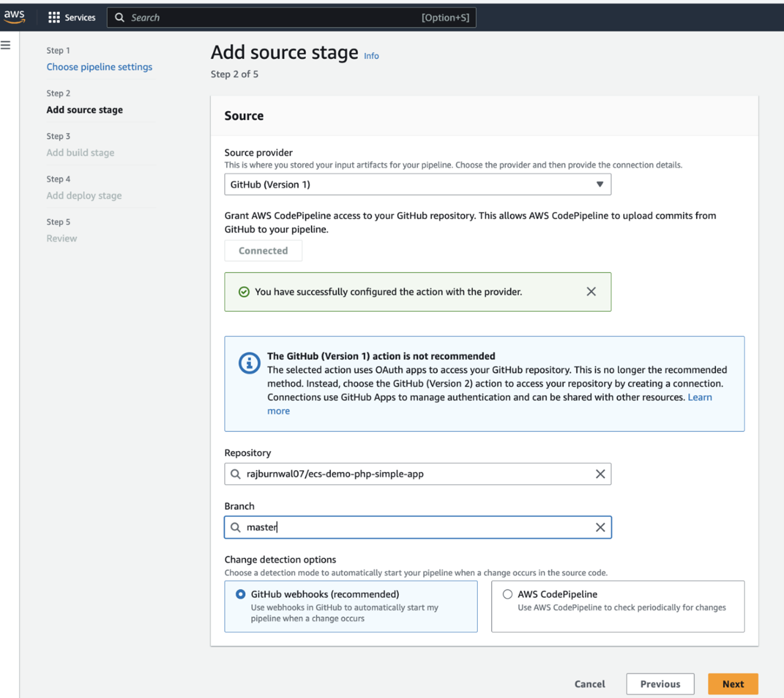Viewport: 784px width, 698px height.
Task: Click the search icon in Repository field
Action: [x=236, y=474]
